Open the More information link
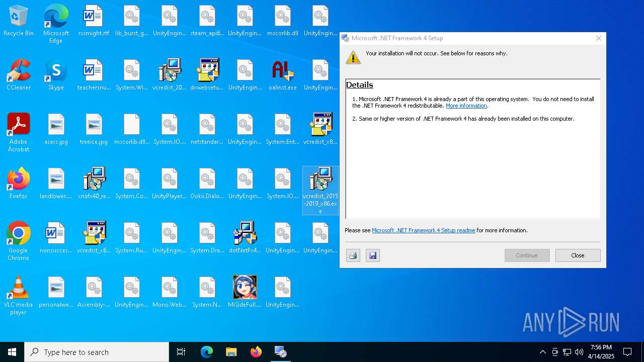This screenshot has height=362, width=644. [x=466, y=106]
